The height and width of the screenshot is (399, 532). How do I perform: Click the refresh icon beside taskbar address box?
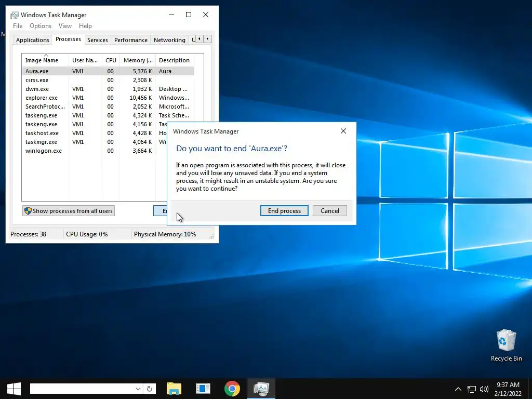[x=150, y=389]
